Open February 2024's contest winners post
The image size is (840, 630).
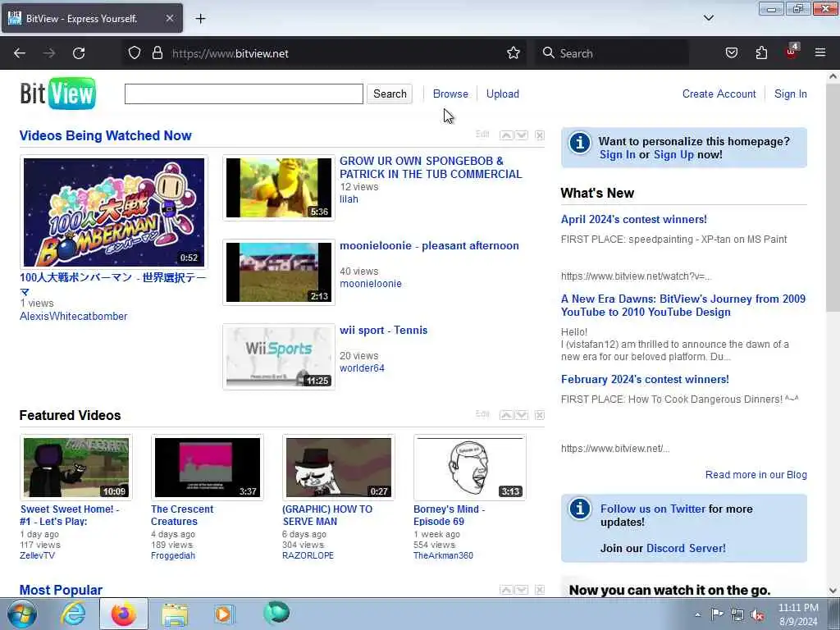coord(645,379)
